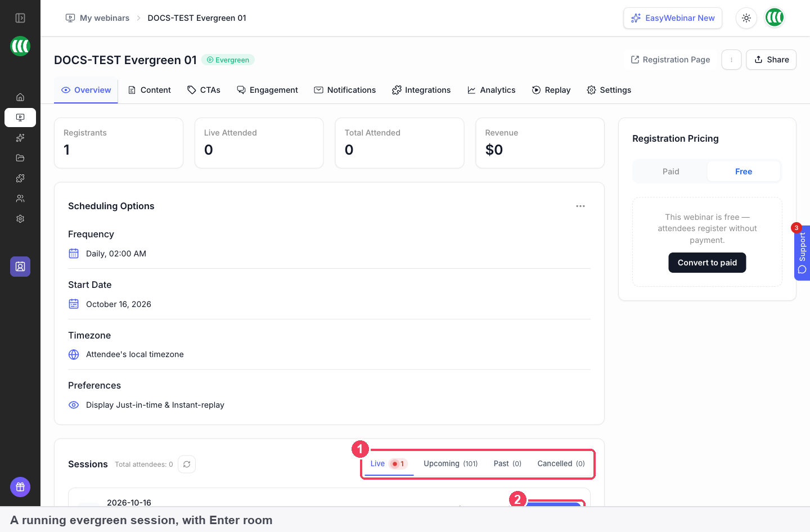The width and height of the screenshot is (810, 532).
Task: Open the Registration Page link
Action: point(670,60)
